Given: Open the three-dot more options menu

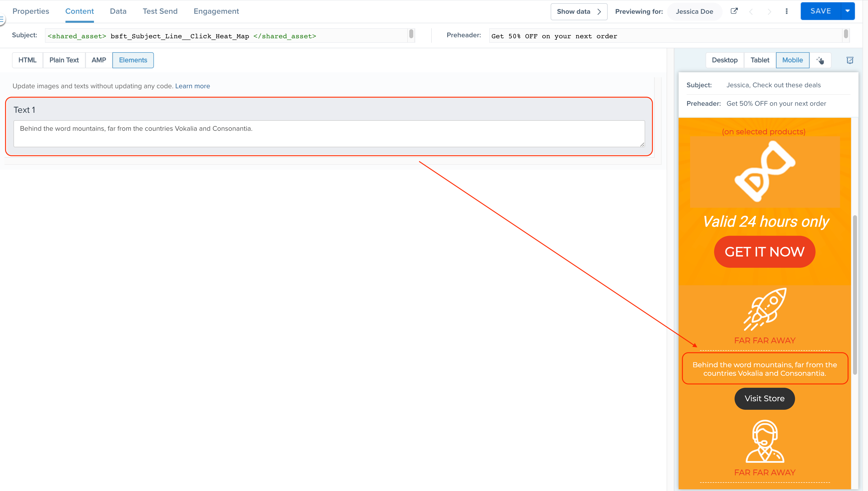Looking at the screenshot, I should [x=787, y=11].
